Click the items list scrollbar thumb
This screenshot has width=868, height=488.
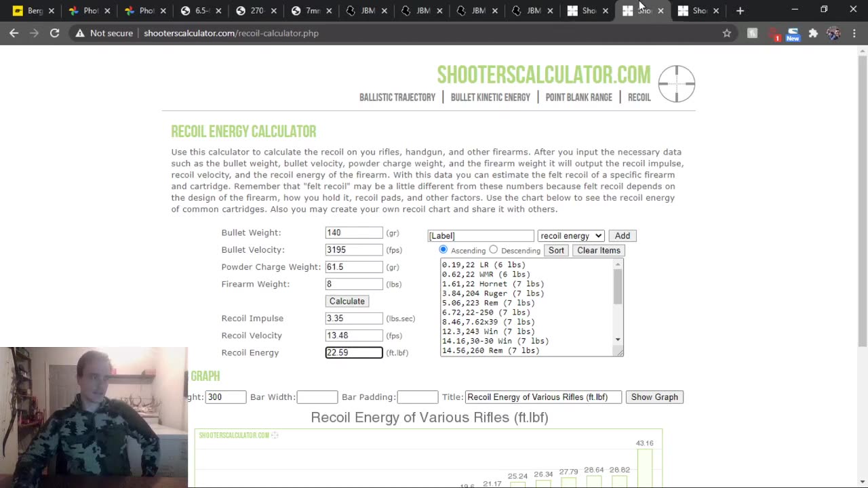click(x=618, y=285)
